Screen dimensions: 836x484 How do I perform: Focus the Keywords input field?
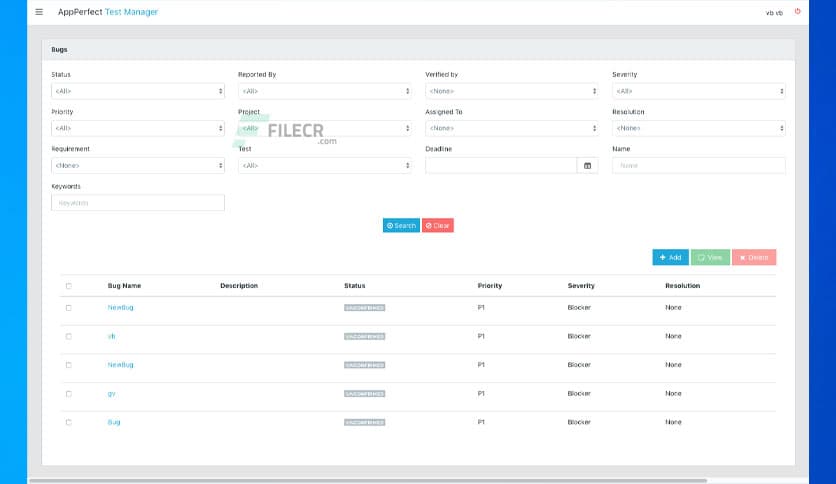point(138,203)
